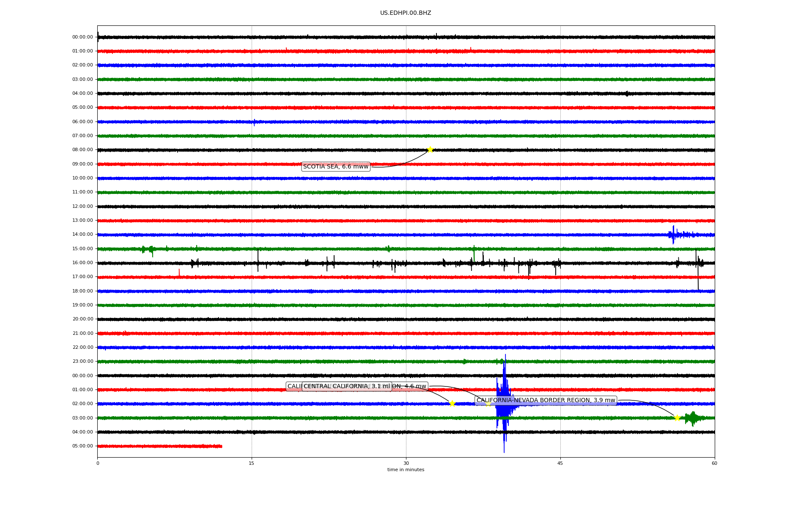Click the plot title US.EDHPI.00.BHZ
The height and width of the screenshot is (508, 812).
(x=406, y=13)
